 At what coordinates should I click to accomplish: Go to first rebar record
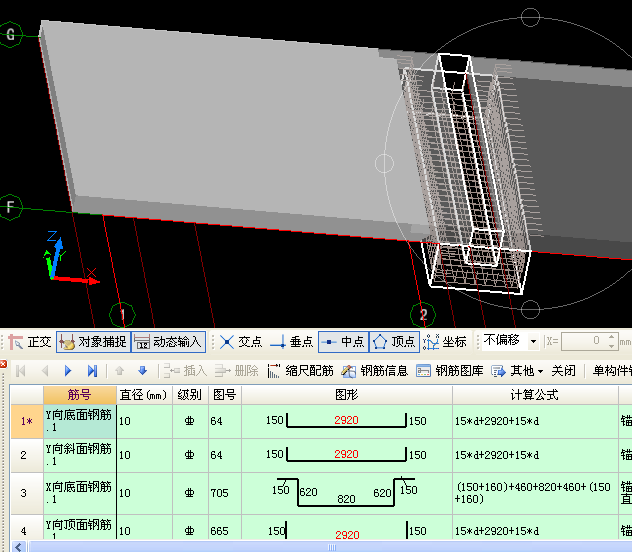21,371
